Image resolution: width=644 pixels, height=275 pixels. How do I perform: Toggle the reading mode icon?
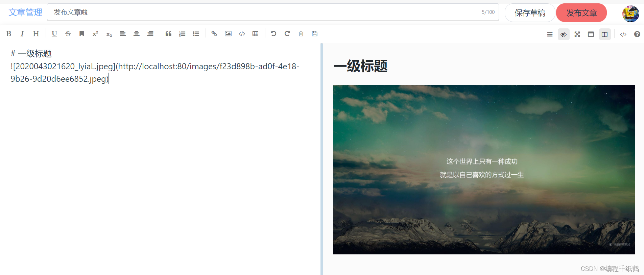(591, 34)
